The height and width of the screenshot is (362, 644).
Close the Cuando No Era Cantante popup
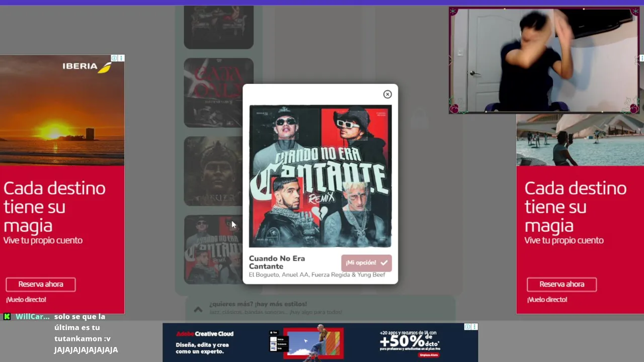(387, 94)
